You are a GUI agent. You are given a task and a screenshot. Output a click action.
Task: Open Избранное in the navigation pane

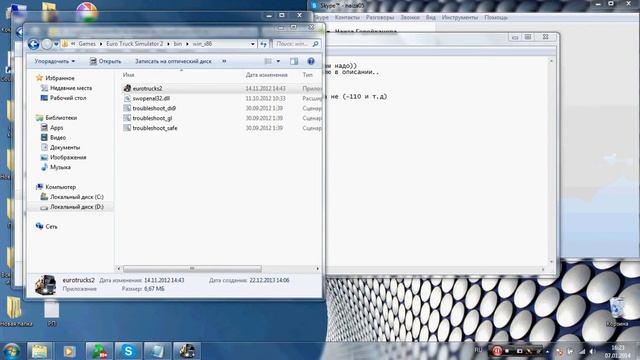tap(60, 78)
